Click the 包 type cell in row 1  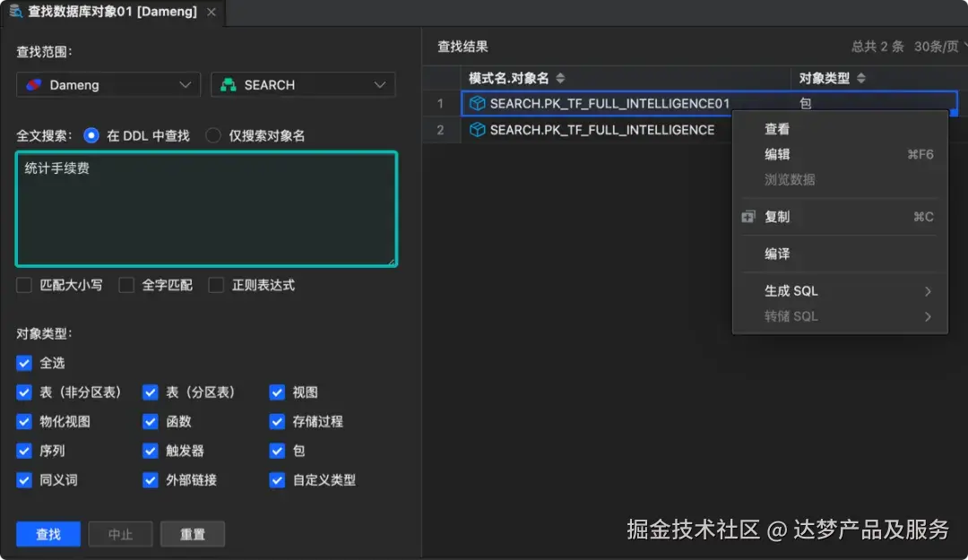805,103
